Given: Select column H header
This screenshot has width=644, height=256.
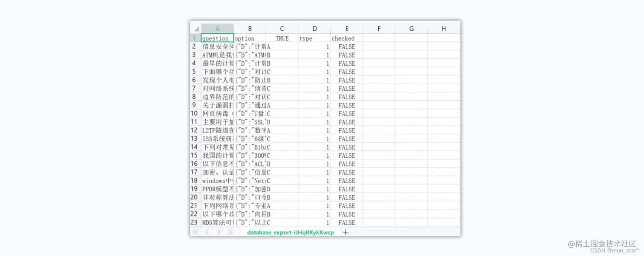Looking at the screenshot, I should coord(444,29).
